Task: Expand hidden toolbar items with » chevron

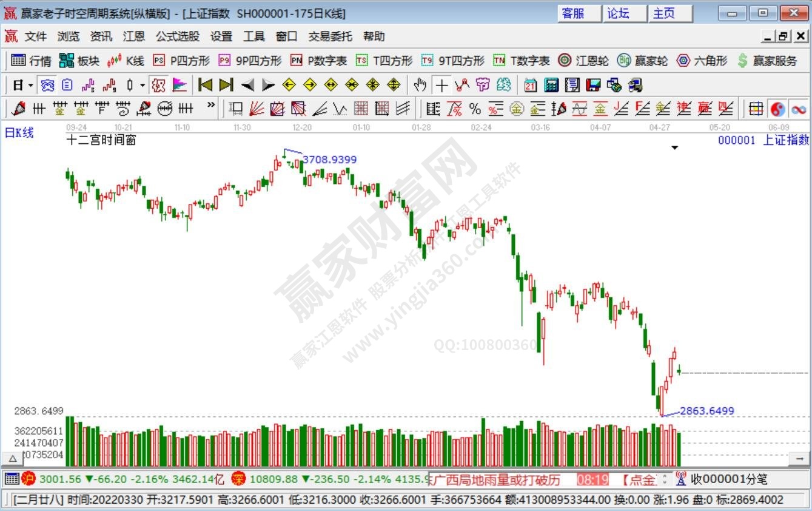Action: coord(210,105)
